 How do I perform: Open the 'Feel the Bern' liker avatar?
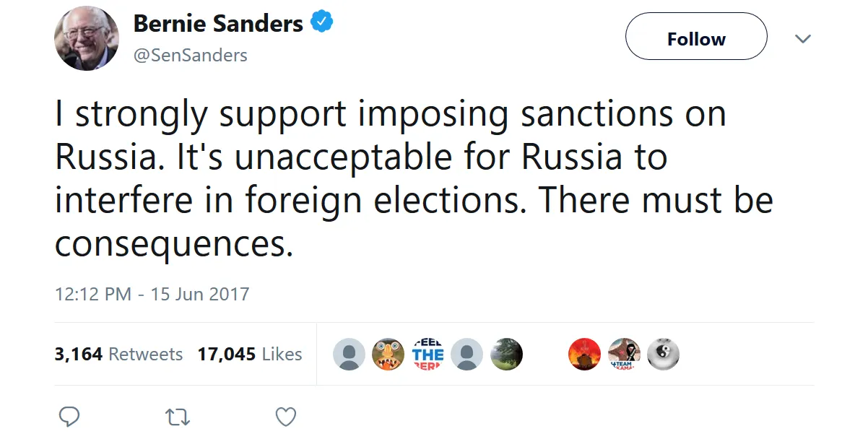(428, 355)
